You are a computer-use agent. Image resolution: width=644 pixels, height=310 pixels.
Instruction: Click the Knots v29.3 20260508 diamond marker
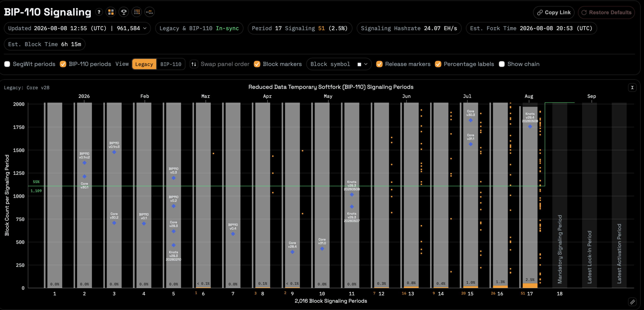[352, 195]
